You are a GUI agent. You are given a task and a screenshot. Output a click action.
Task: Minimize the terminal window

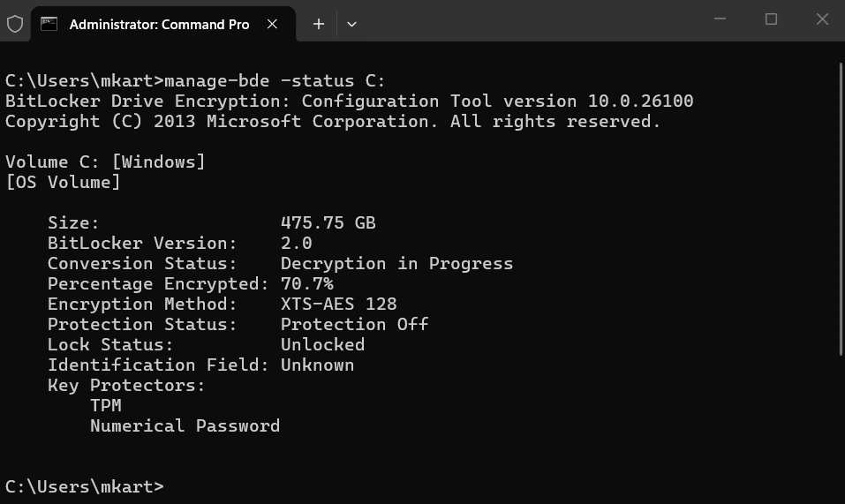pyautogui.click(x=720, y=19)
